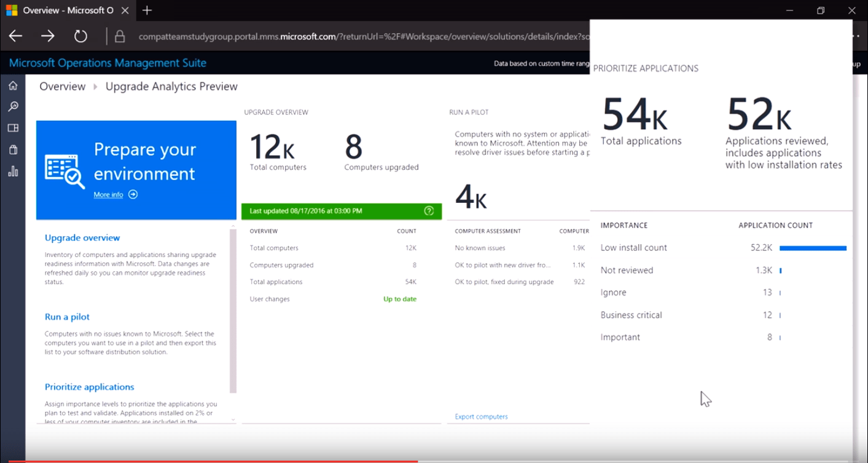Image resolution: width=868 pixels, height=463 pixels.
Task: Click the Export computers link
Action: (481, 416)
